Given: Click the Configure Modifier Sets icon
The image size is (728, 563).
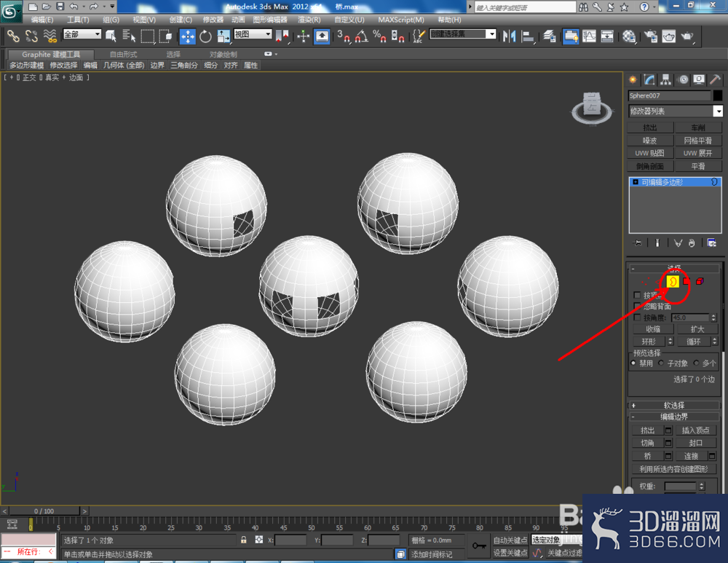Looking at the screenshot, I should (711, 243).
